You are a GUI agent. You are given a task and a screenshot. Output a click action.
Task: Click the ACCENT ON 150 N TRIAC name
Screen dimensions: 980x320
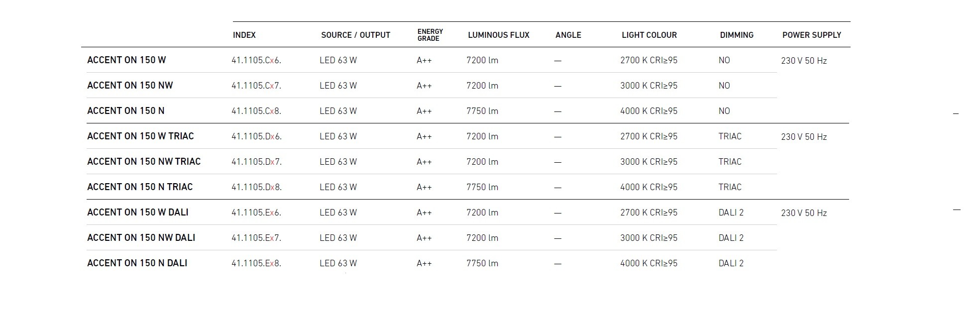(140, 187)
